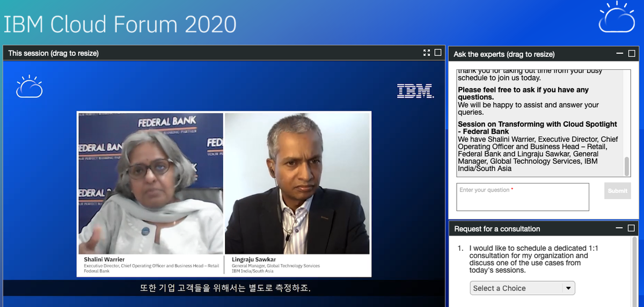644x307 pixels.
Task: Minimize the Request for a consultation panel
Action: coord(620,228)
